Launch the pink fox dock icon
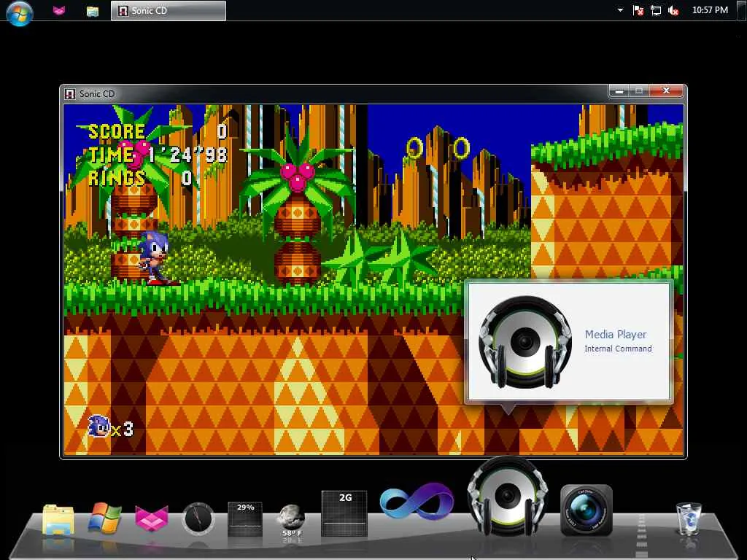Screen dimensions: 747x560 pos(152,518)
